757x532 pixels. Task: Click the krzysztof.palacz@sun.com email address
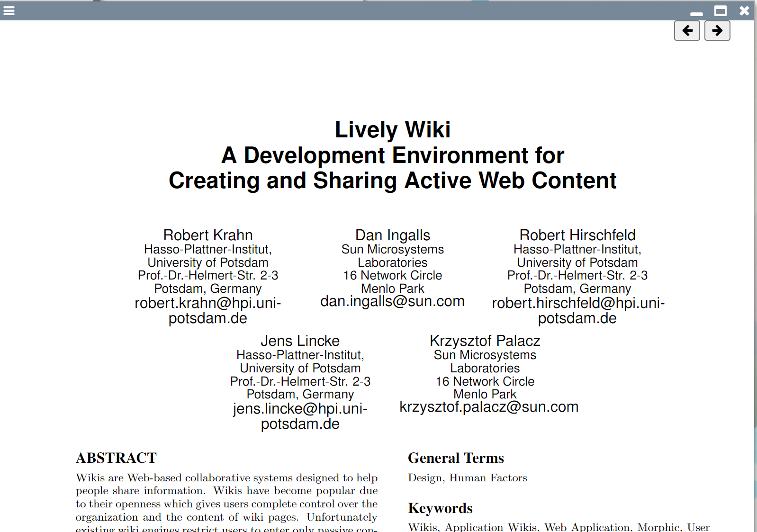click(x=489, y=407)
